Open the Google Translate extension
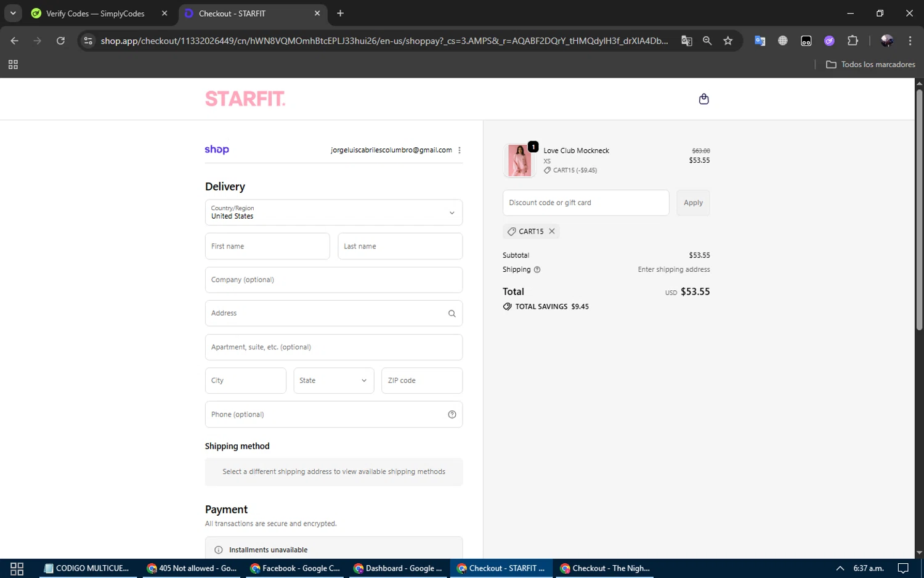 (x=760, y=41)
